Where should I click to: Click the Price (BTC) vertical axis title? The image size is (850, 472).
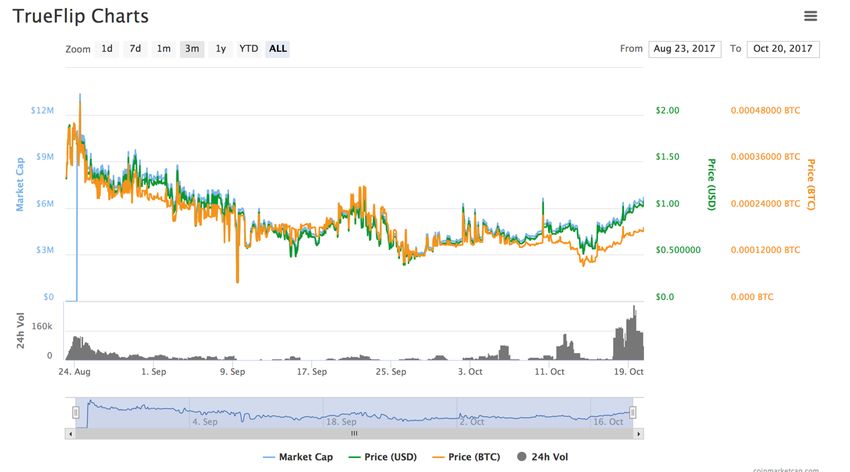pos(811,184)
